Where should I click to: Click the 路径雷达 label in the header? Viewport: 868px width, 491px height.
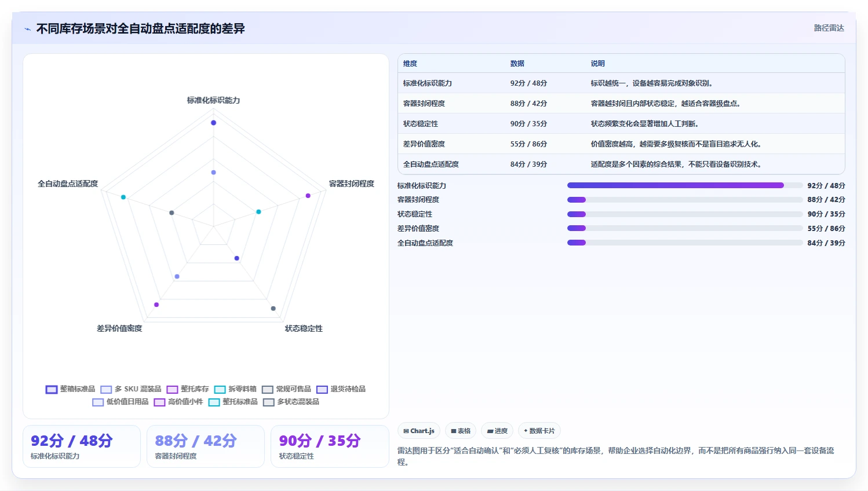click(x=829, y=28)
